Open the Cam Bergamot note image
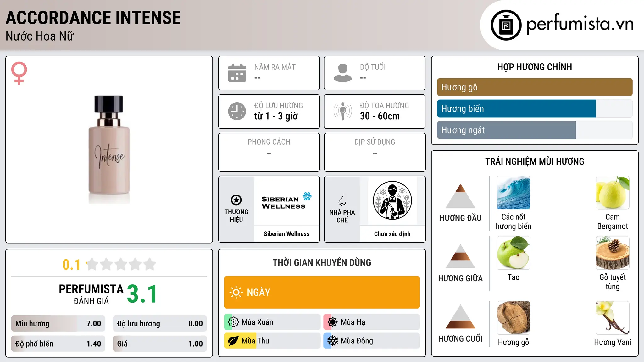This screenshot has width=644, height=362. coord(613,193)
